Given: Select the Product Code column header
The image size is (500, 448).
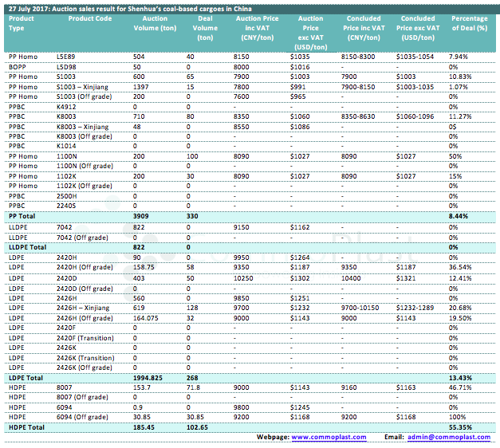Looking at the screenshot, I should [84, 20].
